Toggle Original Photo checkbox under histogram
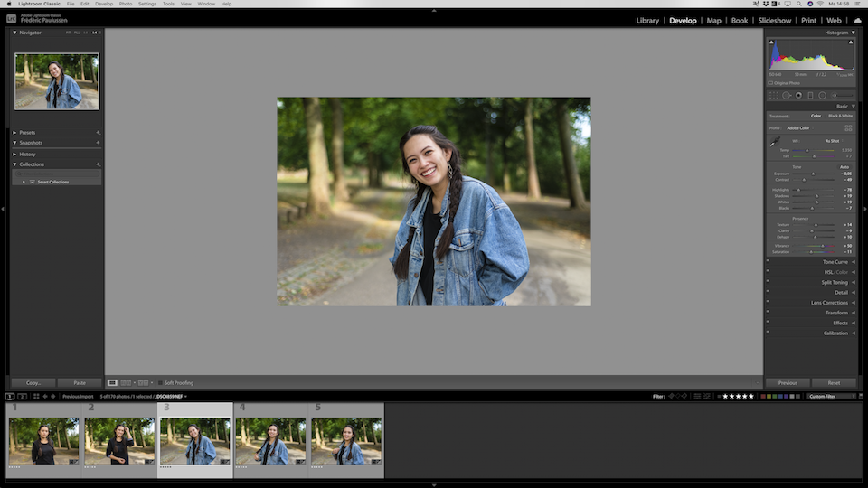This screenshot has height=488, width=868. 770,83
